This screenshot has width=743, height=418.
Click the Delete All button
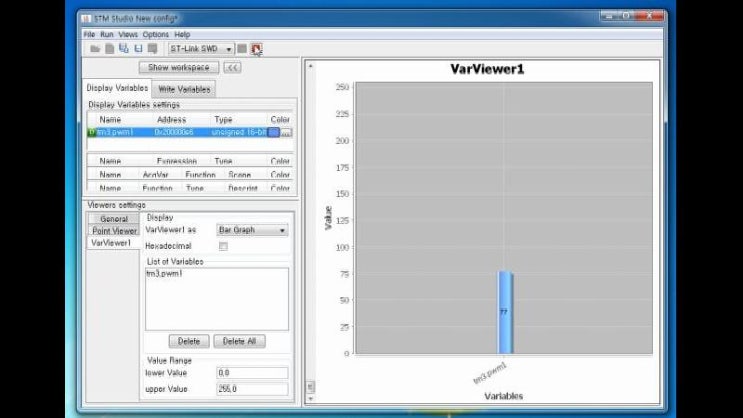coord(239,341)
